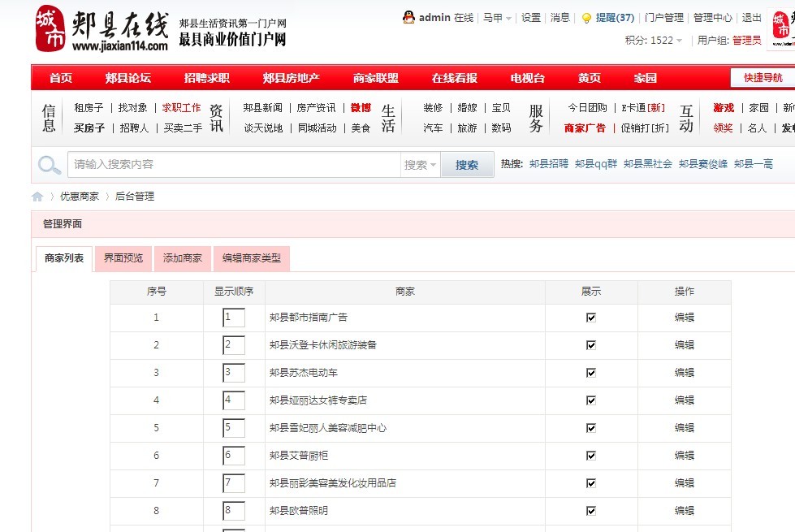Select the 编辑商家类型 tab
The height and width of the screenshot is (532, 795).
pyautogui.click(x=252, y=258)
